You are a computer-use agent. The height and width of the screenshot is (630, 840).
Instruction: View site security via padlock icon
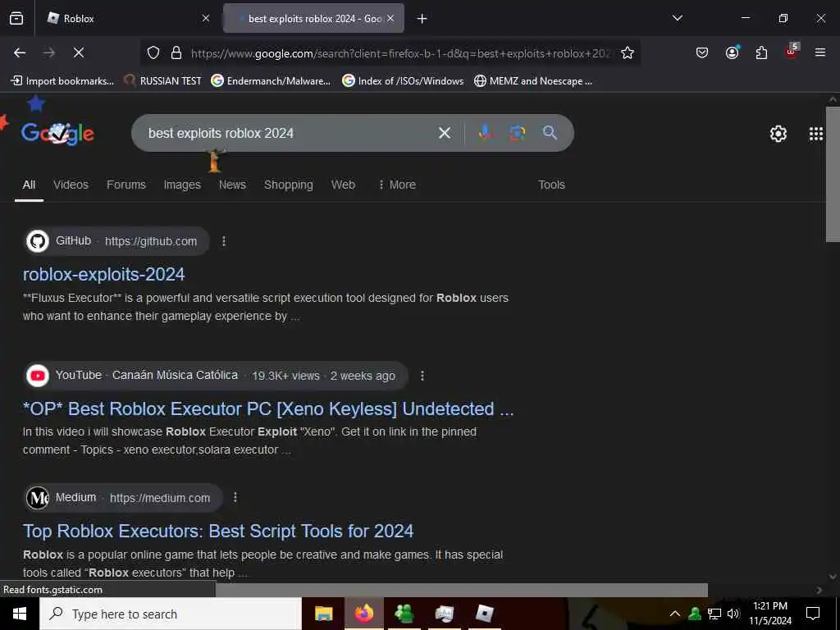[x=176, y=52]
